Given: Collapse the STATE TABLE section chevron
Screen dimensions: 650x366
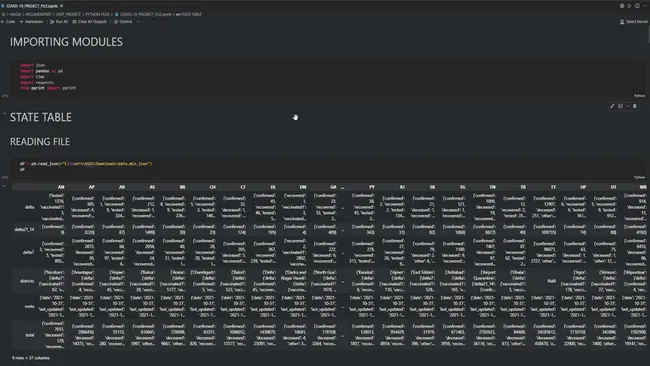Looking at the screenshot, I should click(4, 114).
